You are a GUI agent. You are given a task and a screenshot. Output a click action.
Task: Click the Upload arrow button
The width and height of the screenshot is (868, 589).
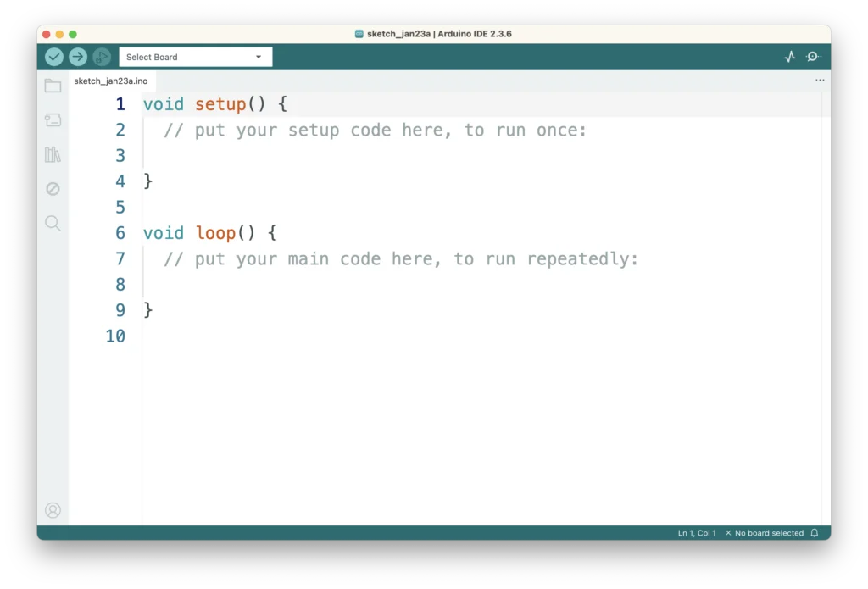click(x=78, y=57)
